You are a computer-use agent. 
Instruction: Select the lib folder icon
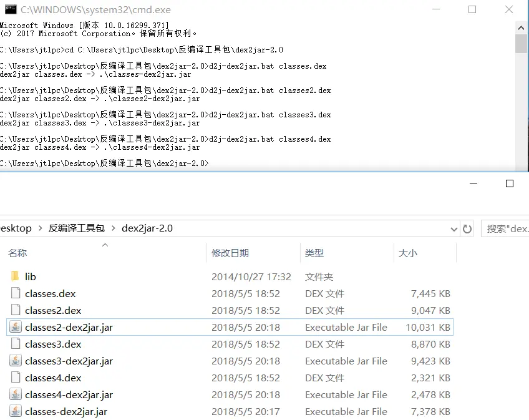click(x=15, y=276)
